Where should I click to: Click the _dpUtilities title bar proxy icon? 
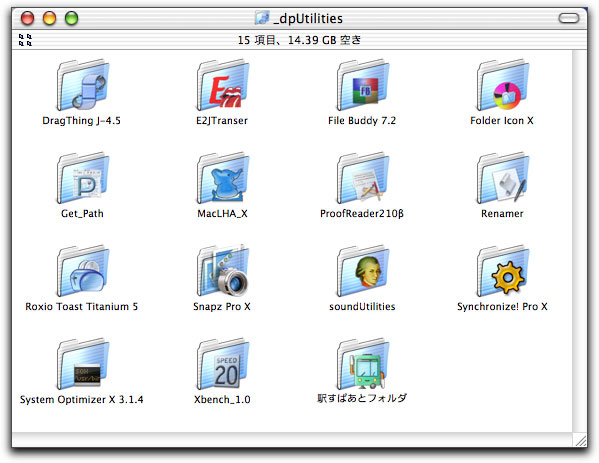point(262,18)
